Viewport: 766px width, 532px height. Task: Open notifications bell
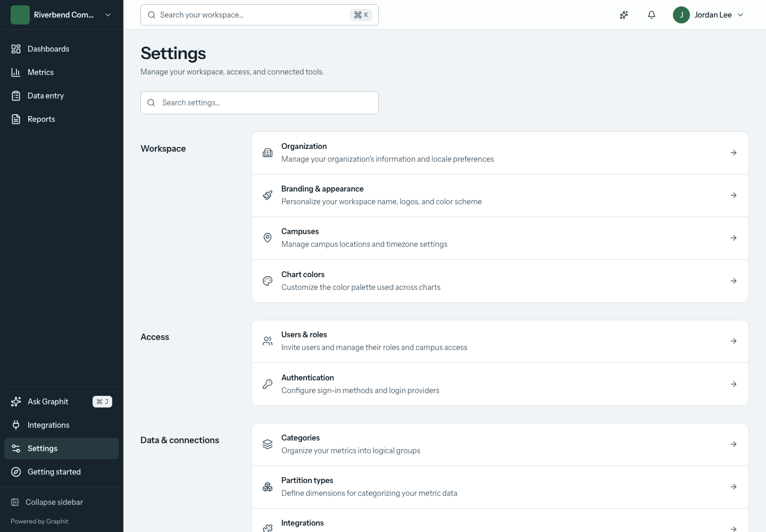[652, 15]
